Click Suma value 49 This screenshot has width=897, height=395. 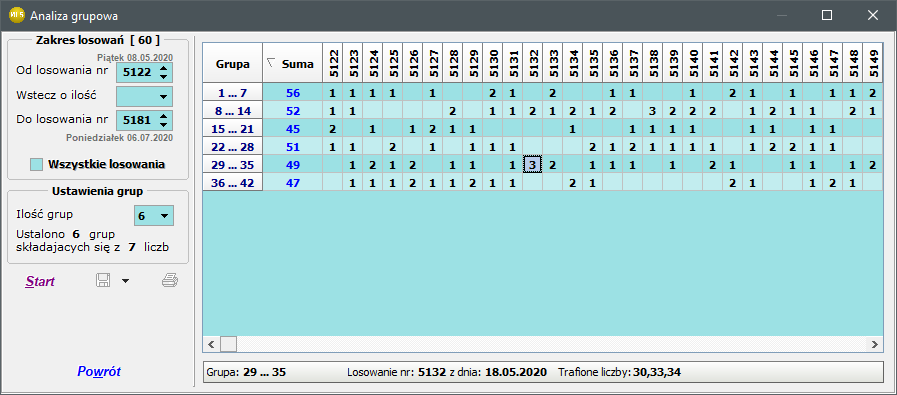[292, 165]
